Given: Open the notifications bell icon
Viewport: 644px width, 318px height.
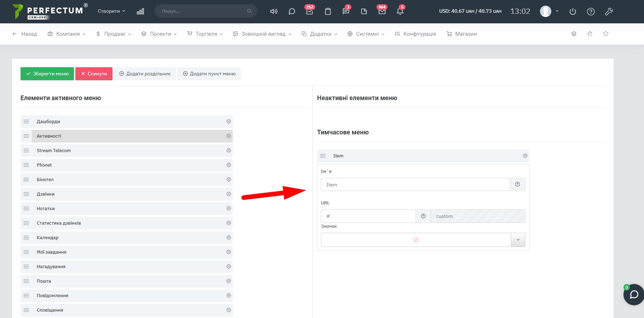Looking at the screenshot, I should 400,11.
